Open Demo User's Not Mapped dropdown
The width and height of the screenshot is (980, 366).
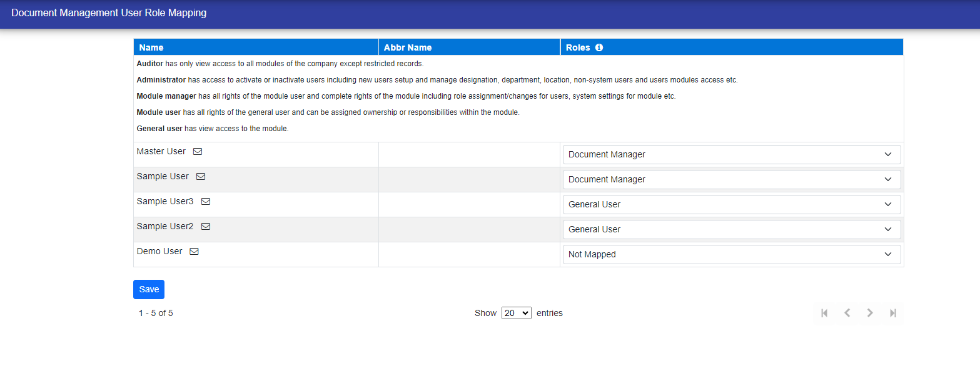coord(731,254)
